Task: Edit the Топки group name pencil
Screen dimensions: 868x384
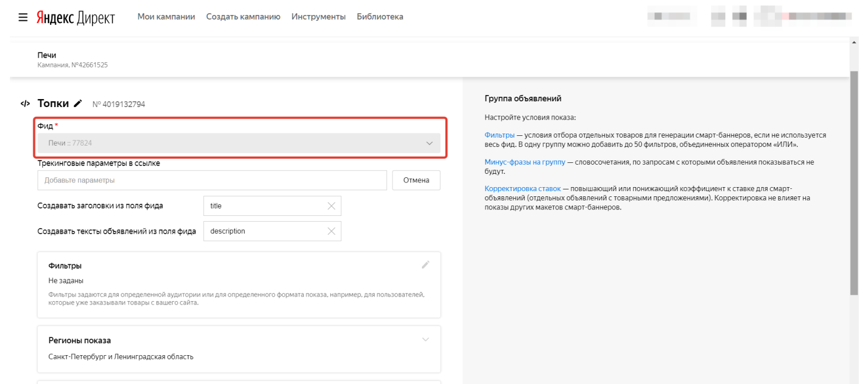Action: pos(78,104)
